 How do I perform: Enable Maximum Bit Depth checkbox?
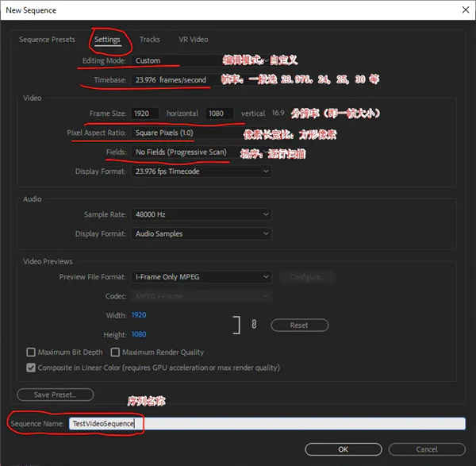pyautogui.click(x=31, y=352)
